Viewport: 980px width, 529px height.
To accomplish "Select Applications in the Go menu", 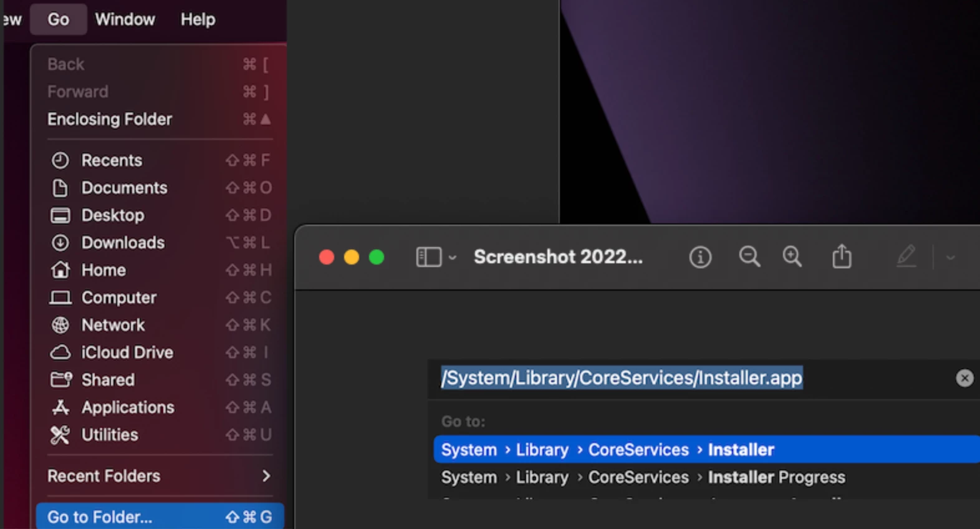I will point(159,407).
